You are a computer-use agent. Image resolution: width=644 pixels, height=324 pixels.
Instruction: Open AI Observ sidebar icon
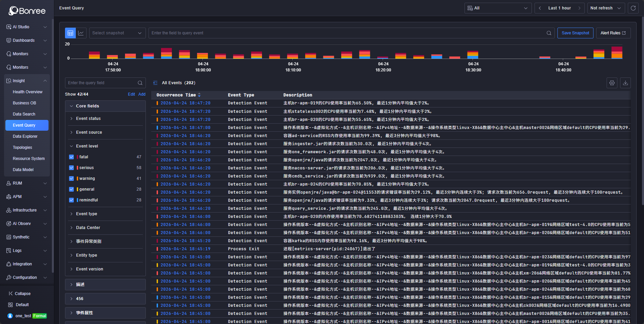coord(9,224)
